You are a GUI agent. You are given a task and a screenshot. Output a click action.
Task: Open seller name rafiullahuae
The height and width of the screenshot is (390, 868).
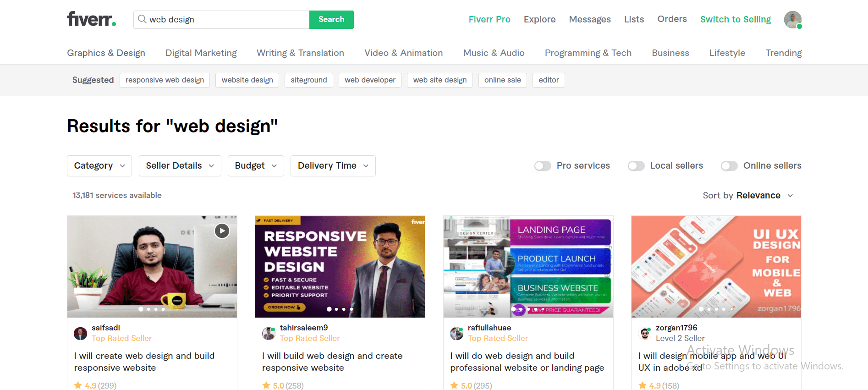(x=489, y=328)
